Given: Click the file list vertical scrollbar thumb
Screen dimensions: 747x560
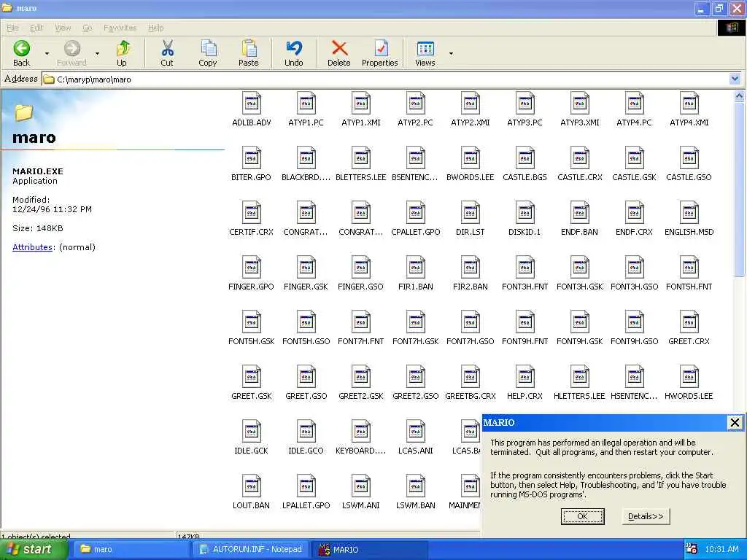Looking at the screenshot, I should 739,190.
